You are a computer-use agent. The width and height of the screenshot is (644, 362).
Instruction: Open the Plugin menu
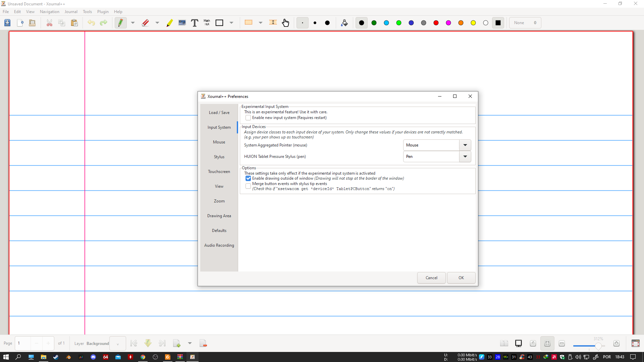coord(103,12)
